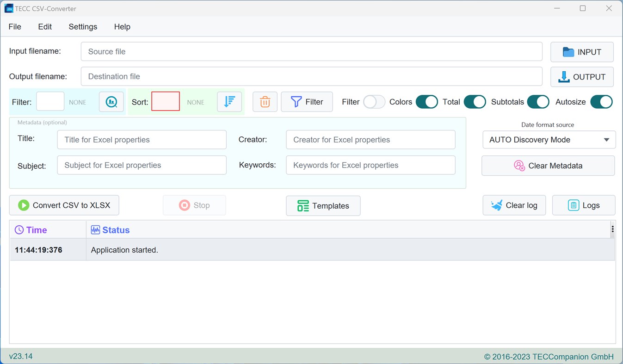Click the Filter funnel button
Viewport: 623px width, 364px height.
307,102
